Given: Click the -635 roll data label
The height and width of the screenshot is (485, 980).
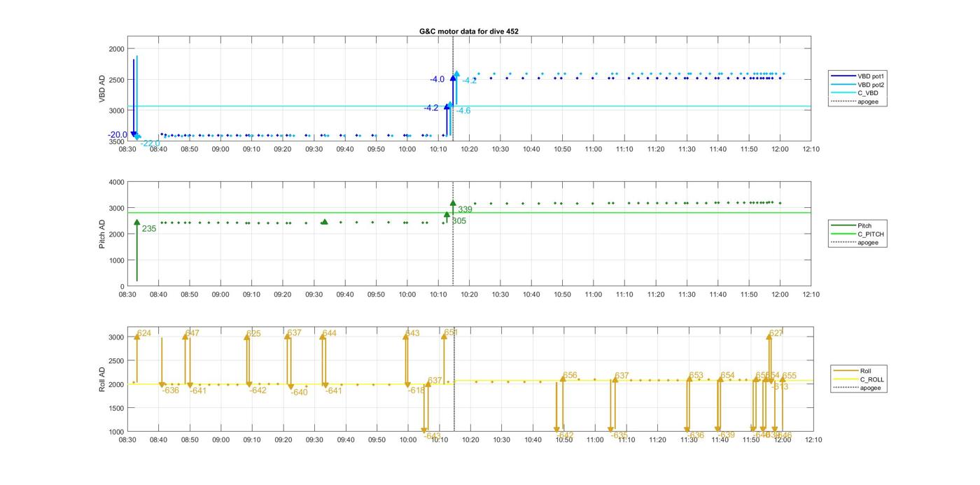Looking at the screenshot, I should 619,435.
